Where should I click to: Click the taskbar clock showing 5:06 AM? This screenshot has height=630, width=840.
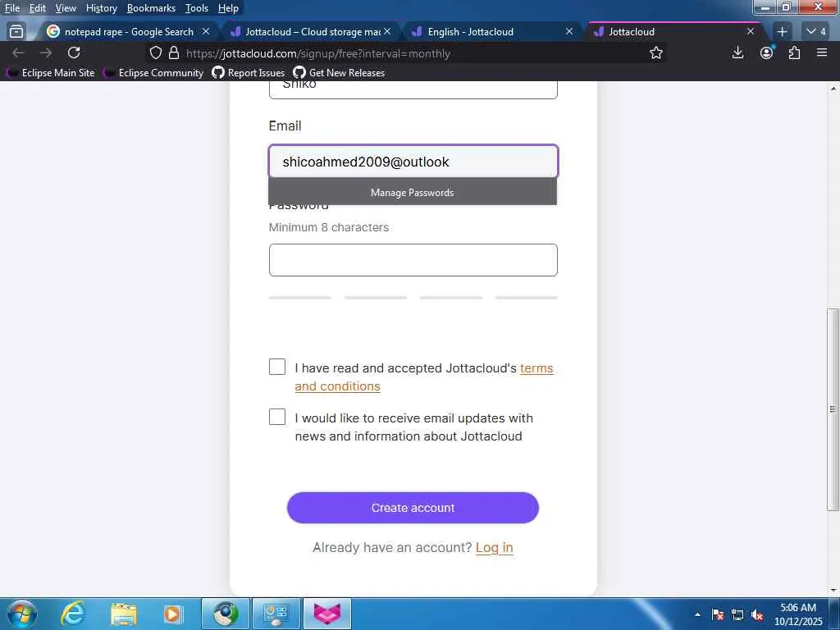(x=797, y=614)
